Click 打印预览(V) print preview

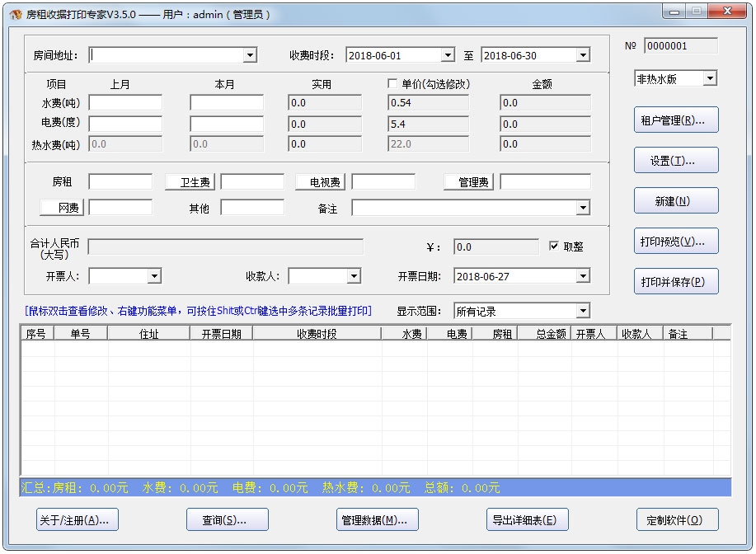pyautogui.click(x=676, y=241)
